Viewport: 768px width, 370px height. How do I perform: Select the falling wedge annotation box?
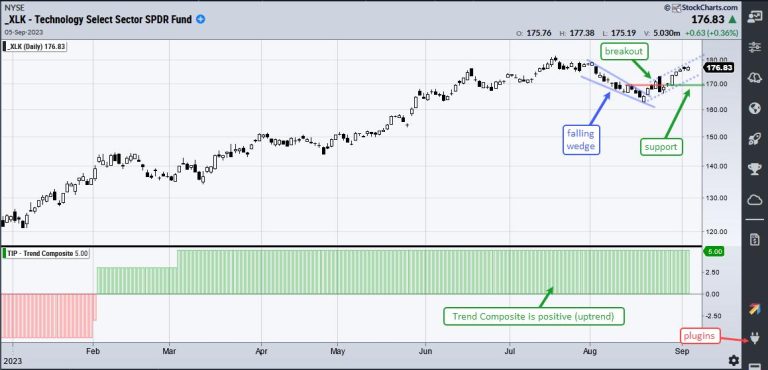point(581,140)
